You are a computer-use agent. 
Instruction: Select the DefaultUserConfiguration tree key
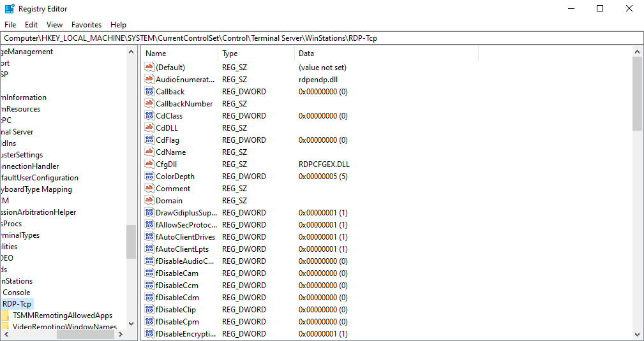40,178
